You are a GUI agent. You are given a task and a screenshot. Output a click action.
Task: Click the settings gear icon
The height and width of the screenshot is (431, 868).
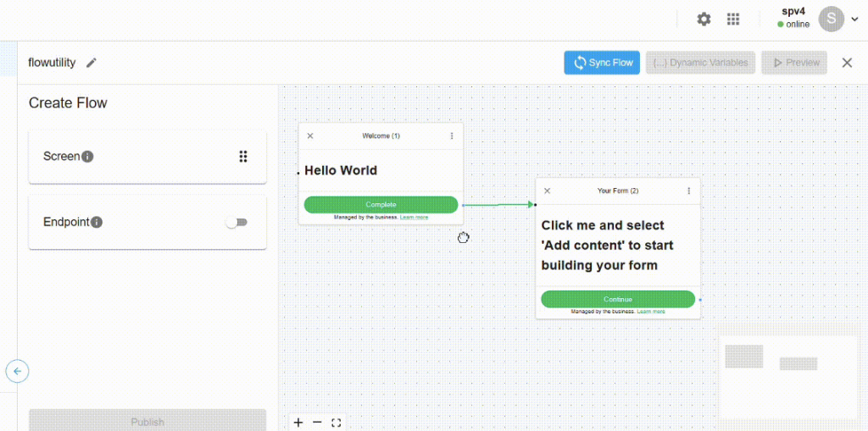tap(704, 19)
